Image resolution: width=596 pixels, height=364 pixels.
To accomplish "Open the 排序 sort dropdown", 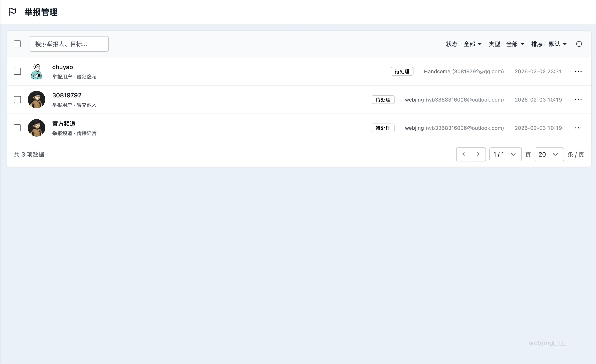I will [x=549, y=44].
